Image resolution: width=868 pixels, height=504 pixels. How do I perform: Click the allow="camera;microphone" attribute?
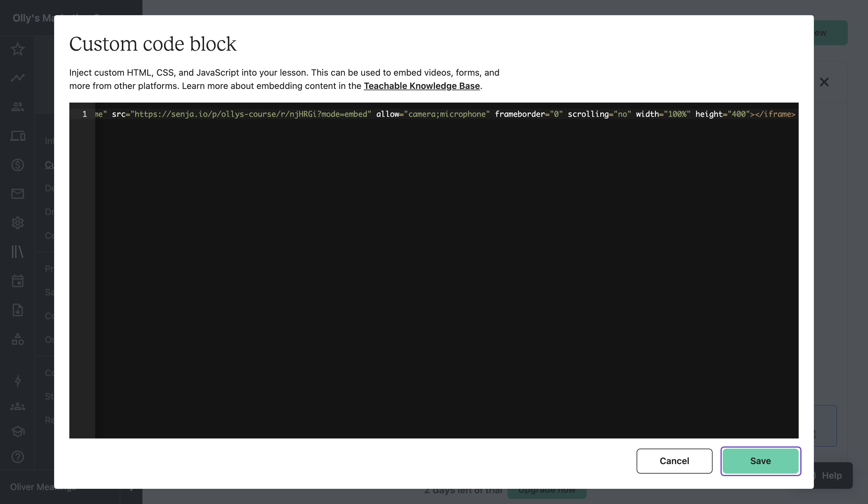[x=433, y=114]
